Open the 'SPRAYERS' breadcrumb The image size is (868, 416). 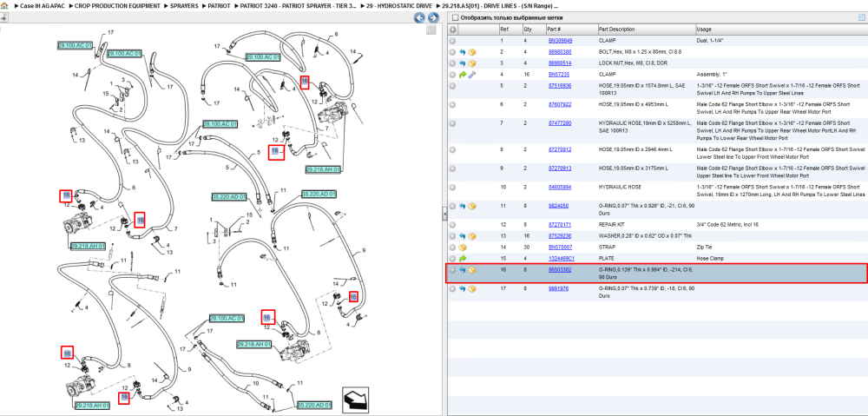184,5
